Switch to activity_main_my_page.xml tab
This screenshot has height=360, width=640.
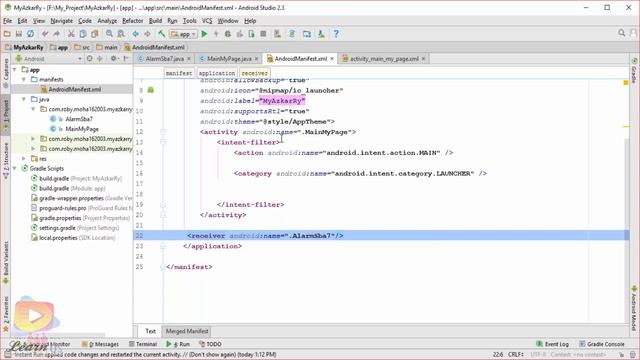(384, 59)
